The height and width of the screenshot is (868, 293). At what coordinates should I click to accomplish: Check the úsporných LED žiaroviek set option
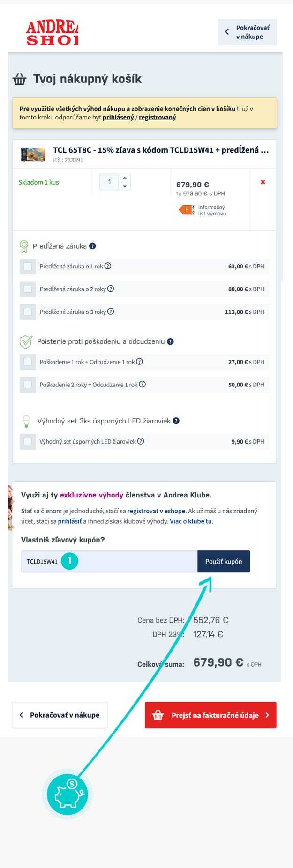coord(28,441)
